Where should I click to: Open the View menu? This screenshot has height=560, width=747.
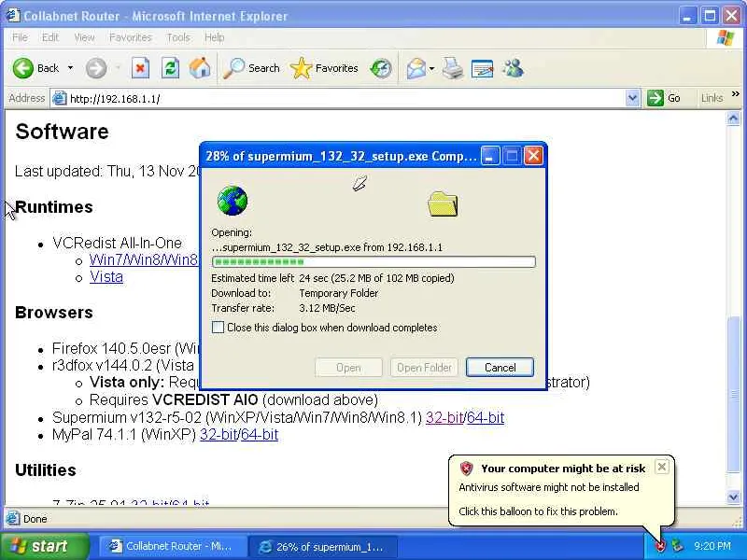(84, 37)
